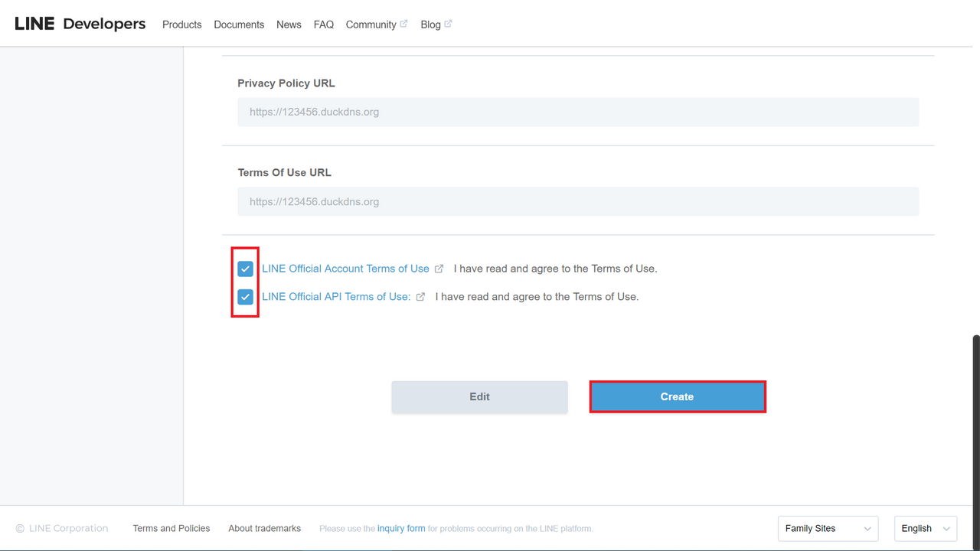This screenshot has height=551, width=980.
Task: Open the Community external link
Action: pos(377,24)
